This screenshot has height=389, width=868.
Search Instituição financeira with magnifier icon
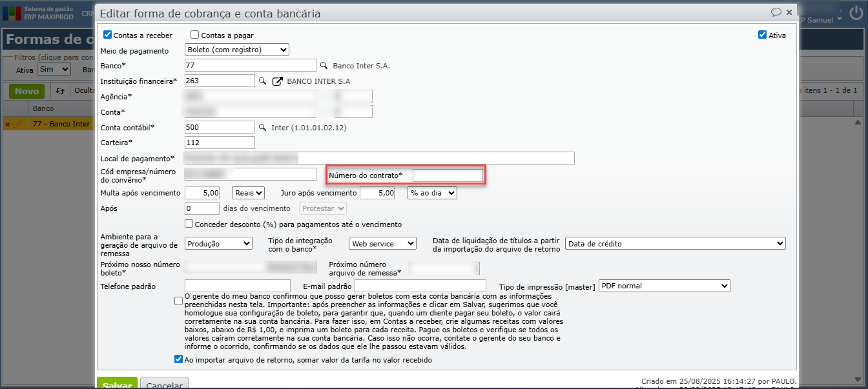tap(262, 81)
